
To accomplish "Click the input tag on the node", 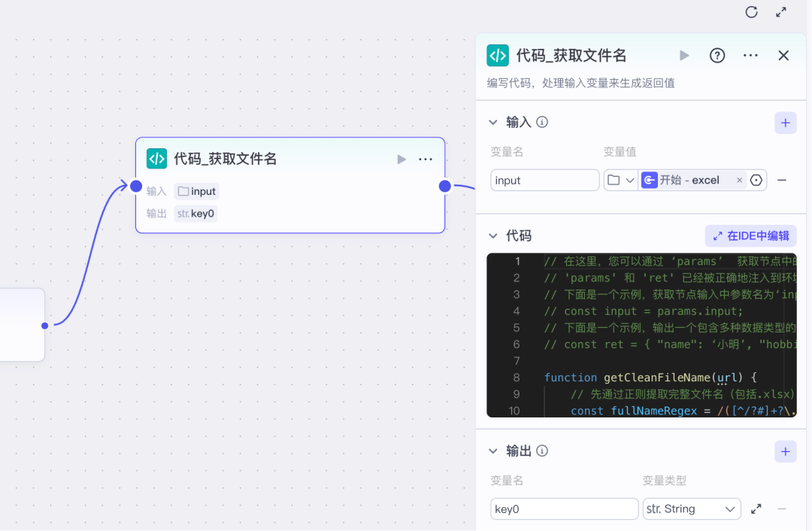I will [197, 192].
